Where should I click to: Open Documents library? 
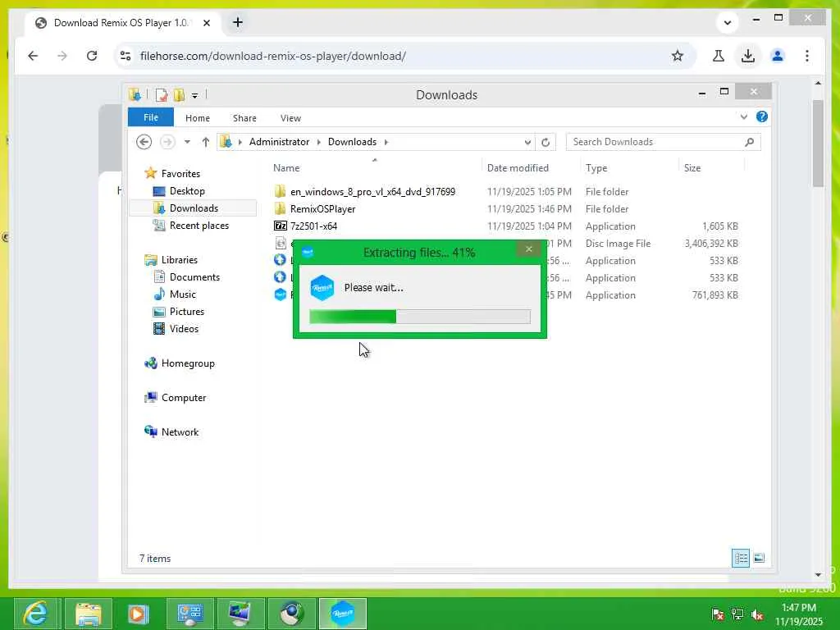(x=194, y=277)
